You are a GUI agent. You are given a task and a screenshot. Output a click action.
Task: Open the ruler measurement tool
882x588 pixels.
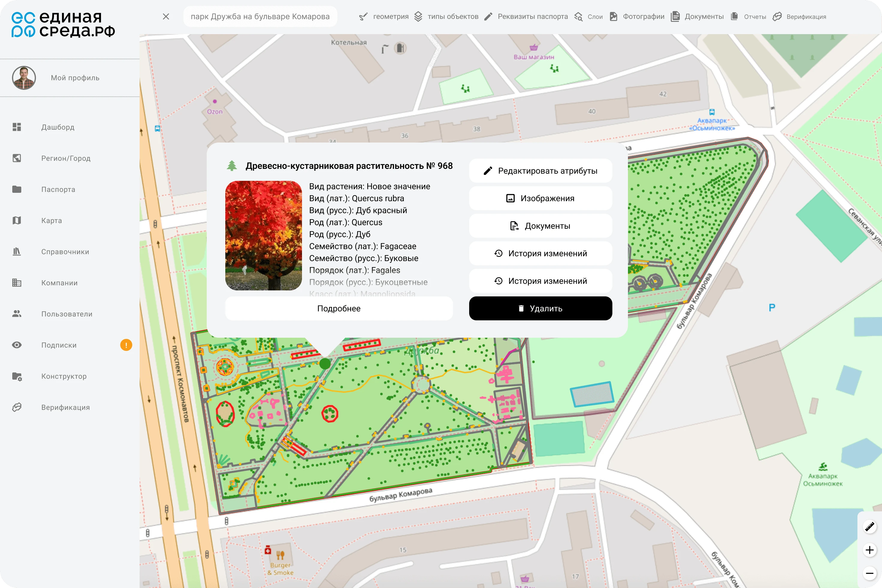coord(869,527)
